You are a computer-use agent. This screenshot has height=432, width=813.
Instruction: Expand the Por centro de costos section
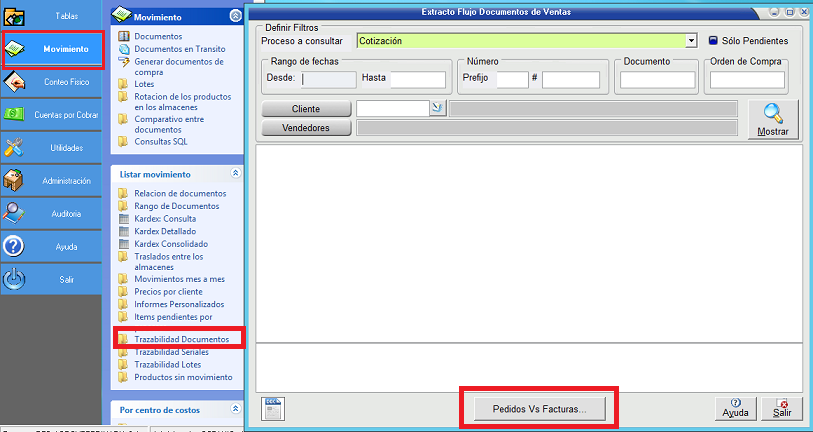(235, 409)
